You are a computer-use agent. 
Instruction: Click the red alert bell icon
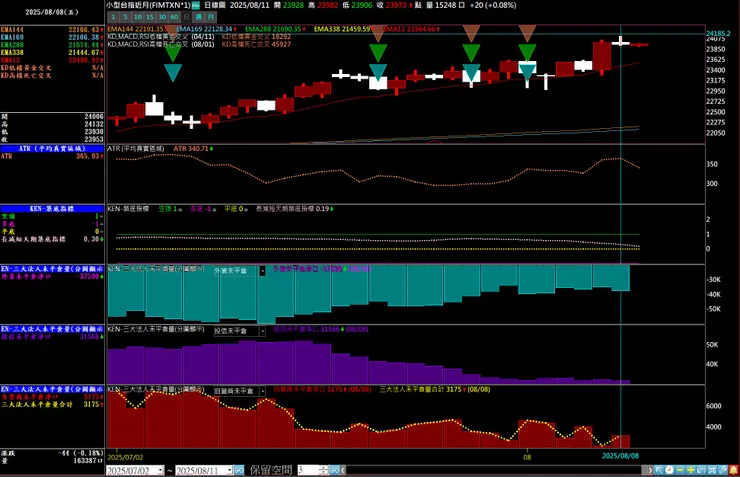(x=734, y=470)
